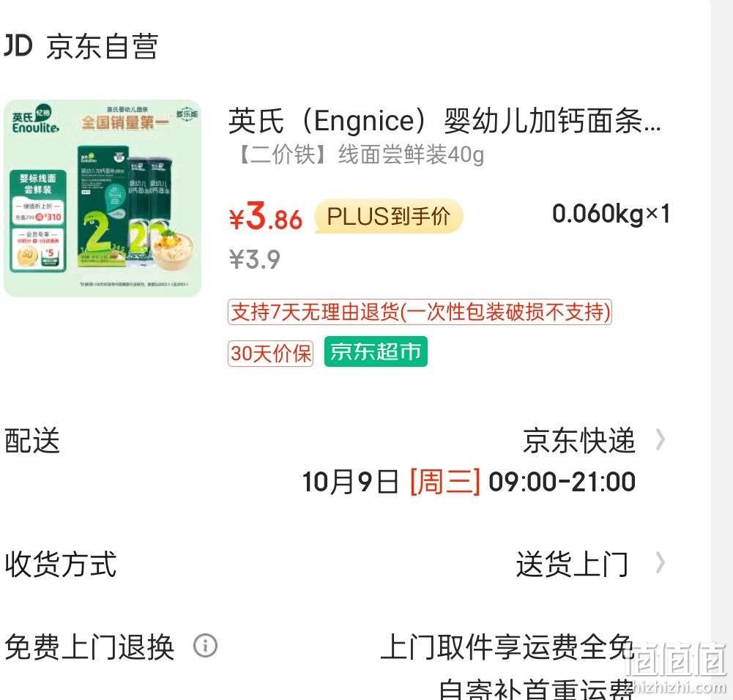Tap the 京东快递 courier text
This screenshot has height=700, width=733.
[x=579, y=441]
